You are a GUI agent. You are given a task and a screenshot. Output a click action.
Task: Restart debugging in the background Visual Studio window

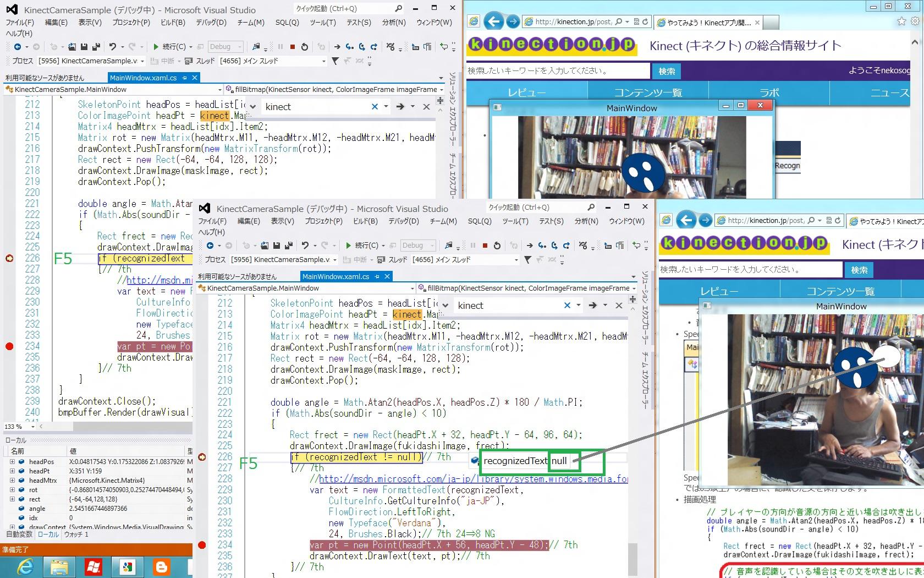305,47
